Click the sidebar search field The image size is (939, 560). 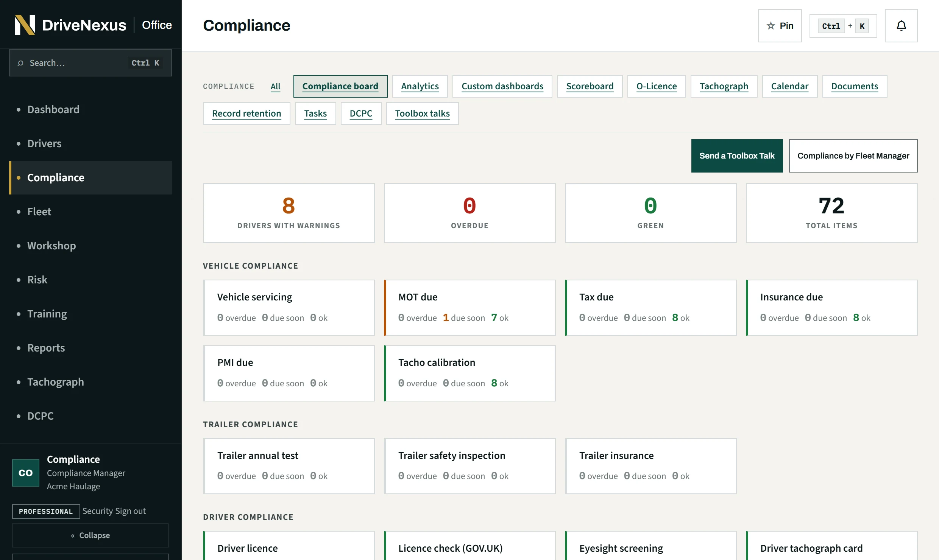tap(90, 63)
